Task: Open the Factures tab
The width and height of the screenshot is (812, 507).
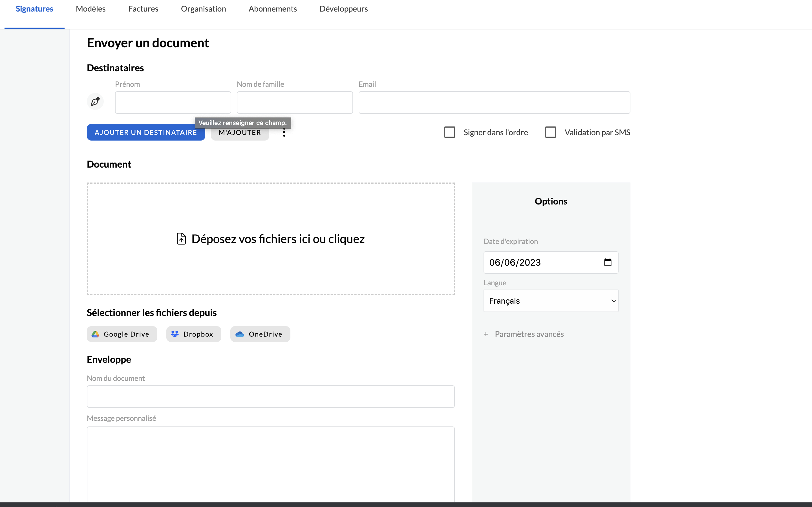Action: tap(143, 9)
